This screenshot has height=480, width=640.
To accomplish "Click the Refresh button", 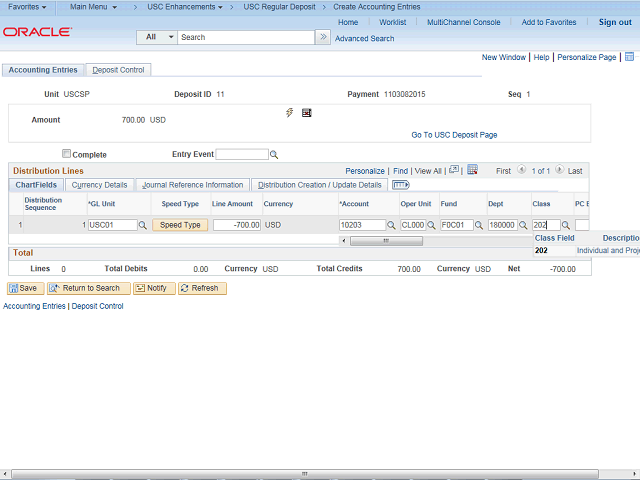I will tap(202, 288).
